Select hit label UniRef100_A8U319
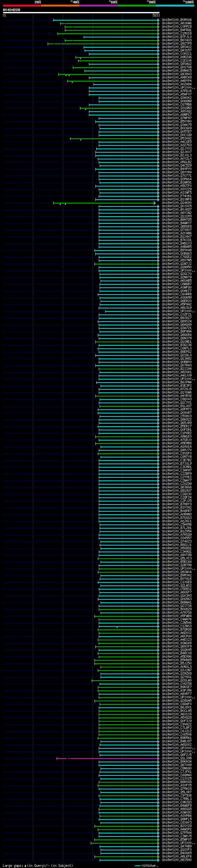This screenshot has height=868, width=197. click(x=177, y=308)
